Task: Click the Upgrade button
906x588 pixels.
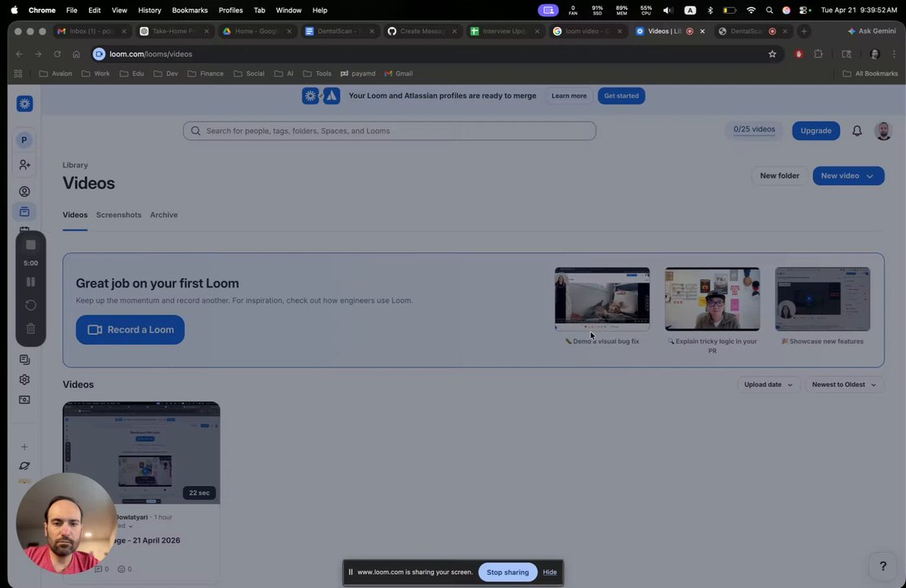Action: (815, 131)
